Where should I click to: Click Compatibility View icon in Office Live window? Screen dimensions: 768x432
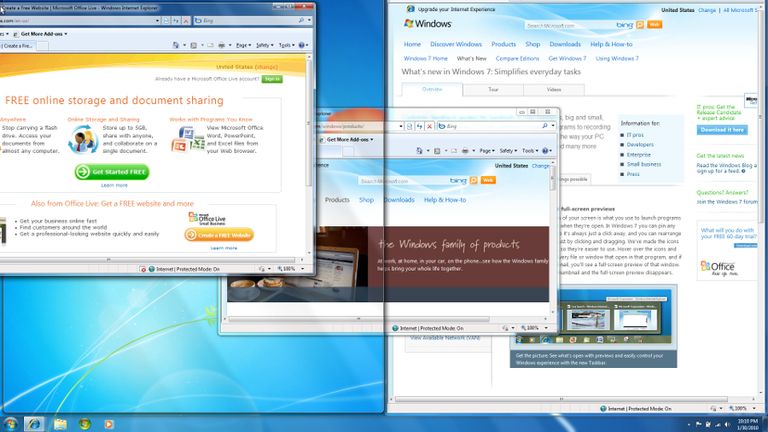[167, 21]
